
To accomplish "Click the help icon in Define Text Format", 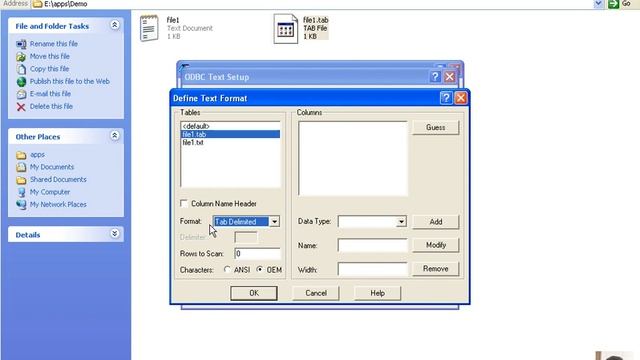I will tap(446, 98).
